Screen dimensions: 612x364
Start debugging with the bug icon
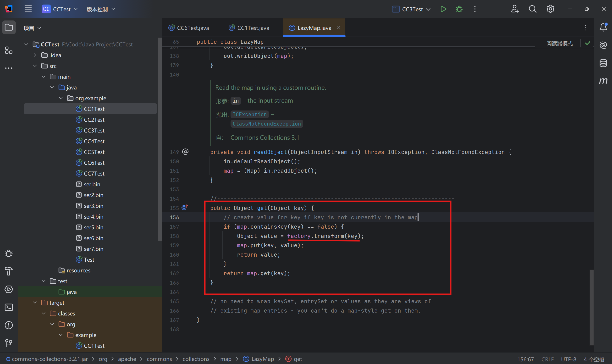click(x=459, y=9)
